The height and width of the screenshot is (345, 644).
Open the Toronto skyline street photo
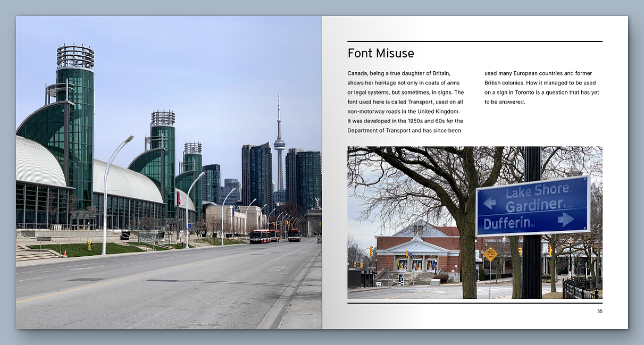click(169, 172)
